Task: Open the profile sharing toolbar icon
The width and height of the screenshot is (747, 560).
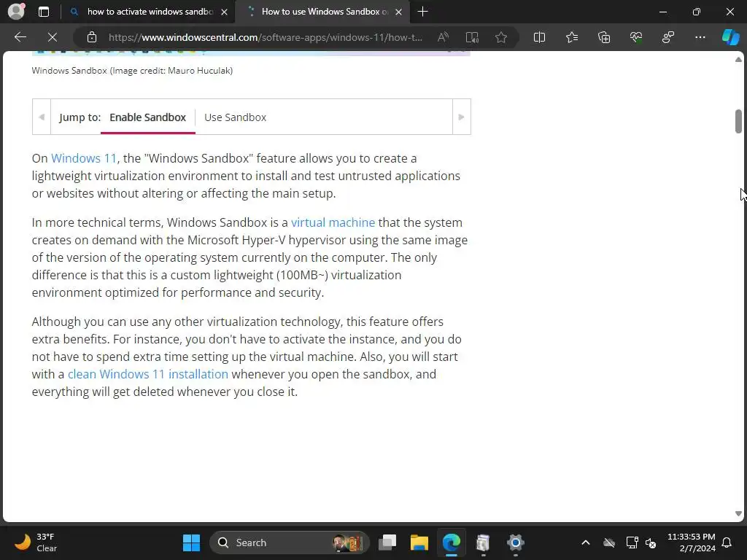Action: (668, 37)
